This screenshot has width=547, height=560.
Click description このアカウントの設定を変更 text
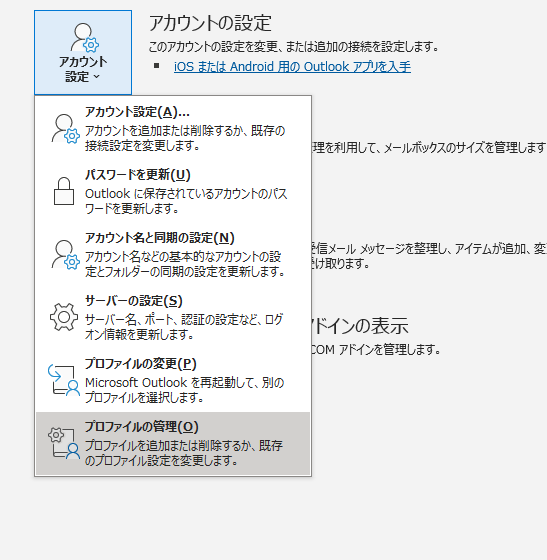coord(293,46)
